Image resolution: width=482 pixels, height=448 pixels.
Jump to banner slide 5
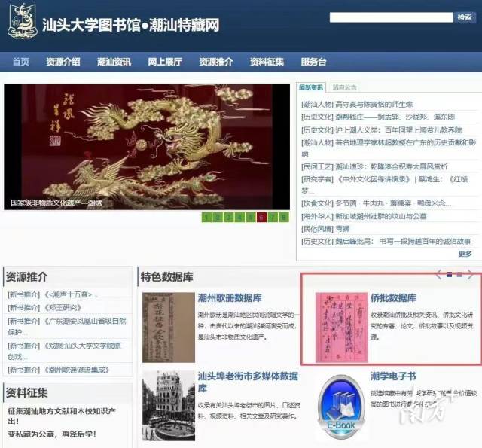coord(251,218)
